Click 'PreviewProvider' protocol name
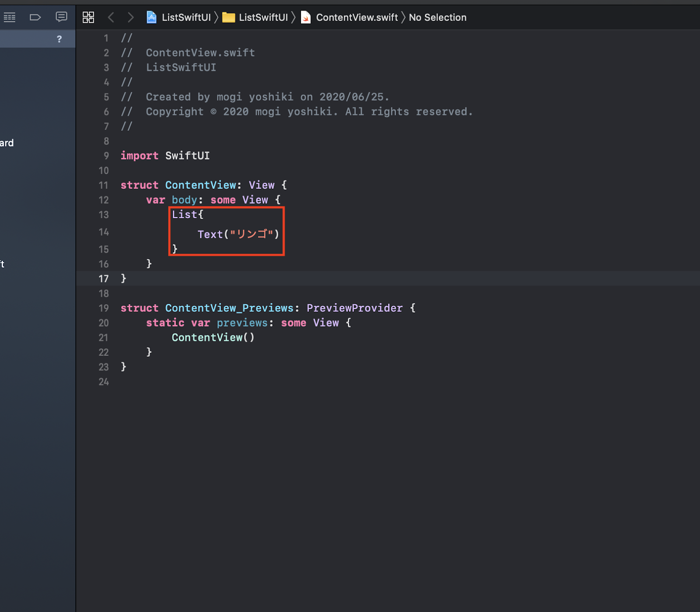The width and height of the screenshot is (700, 612). pyautogui.click(x=355, y=308)
